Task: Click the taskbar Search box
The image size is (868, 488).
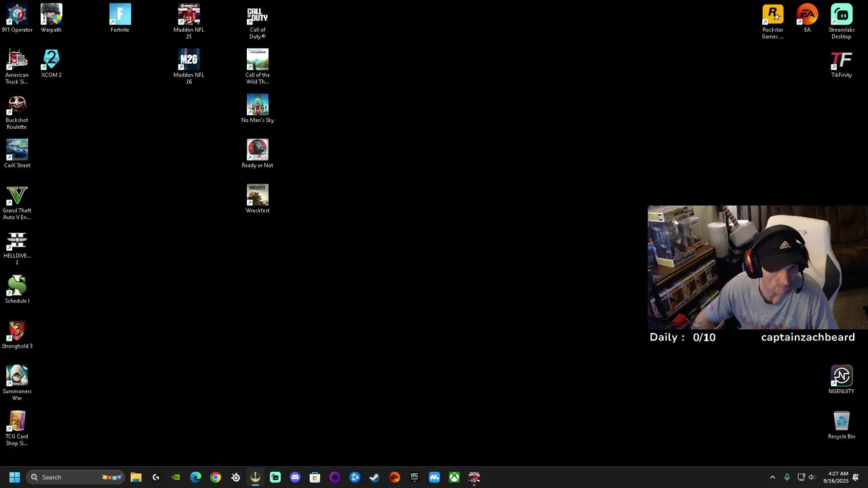Action: pos(76,477)
